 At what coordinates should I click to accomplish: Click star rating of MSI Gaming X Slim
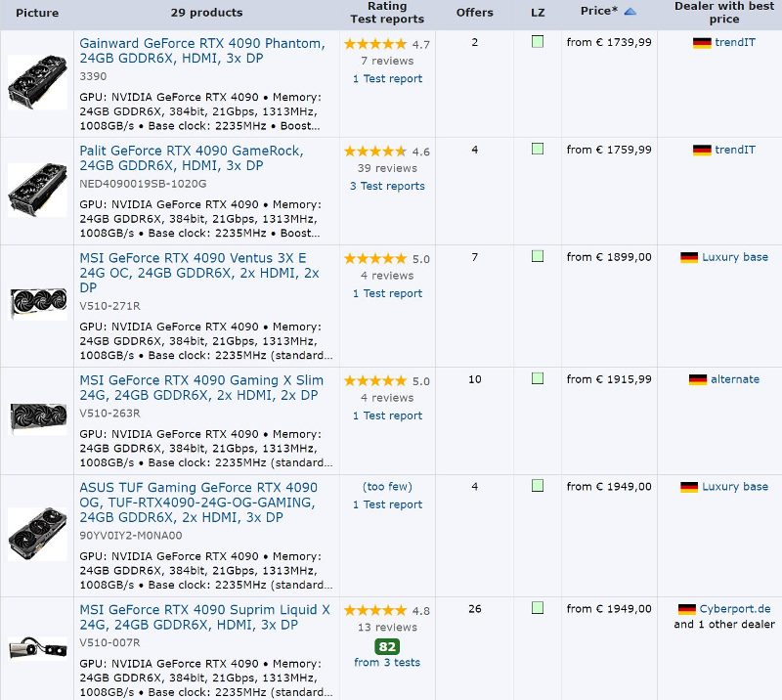tap(374, 381)
